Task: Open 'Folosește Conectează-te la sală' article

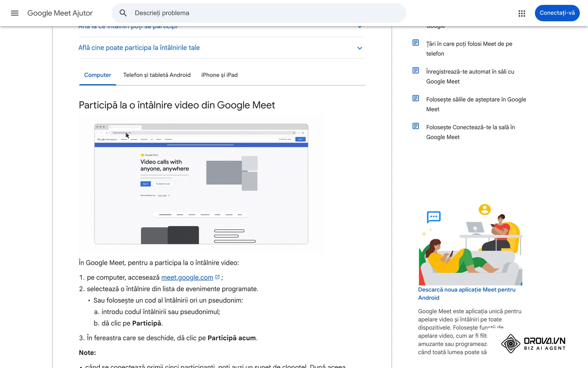Action: coord(470,132)
